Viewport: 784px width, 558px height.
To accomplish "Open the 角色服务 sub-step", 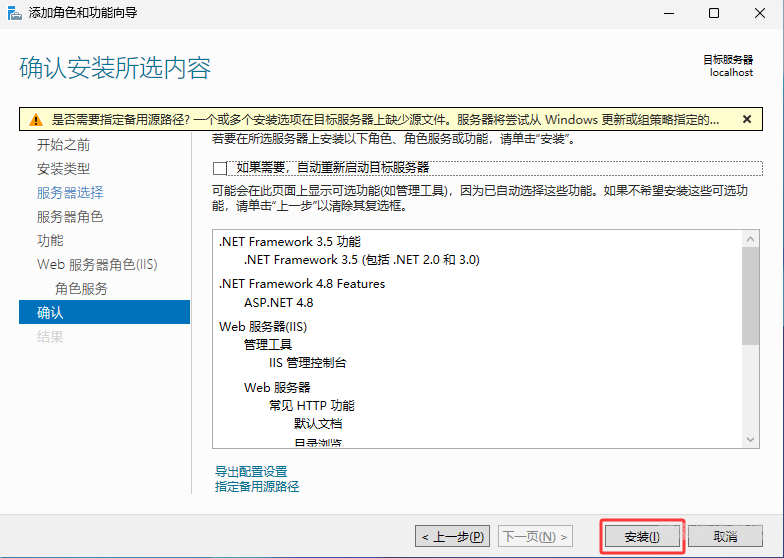I will (82, 288).
